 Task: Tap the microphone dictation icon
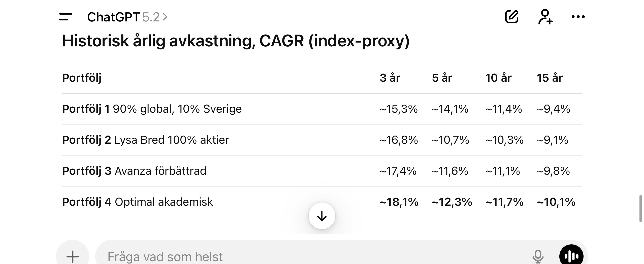(538, 257)
